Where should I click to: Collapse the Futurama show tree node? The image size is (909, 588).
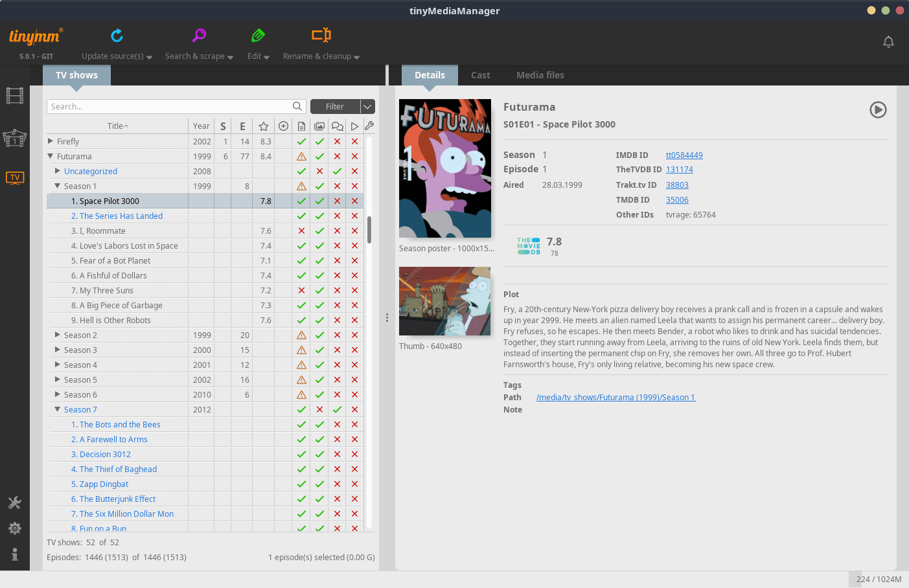(x=51, y=156)
